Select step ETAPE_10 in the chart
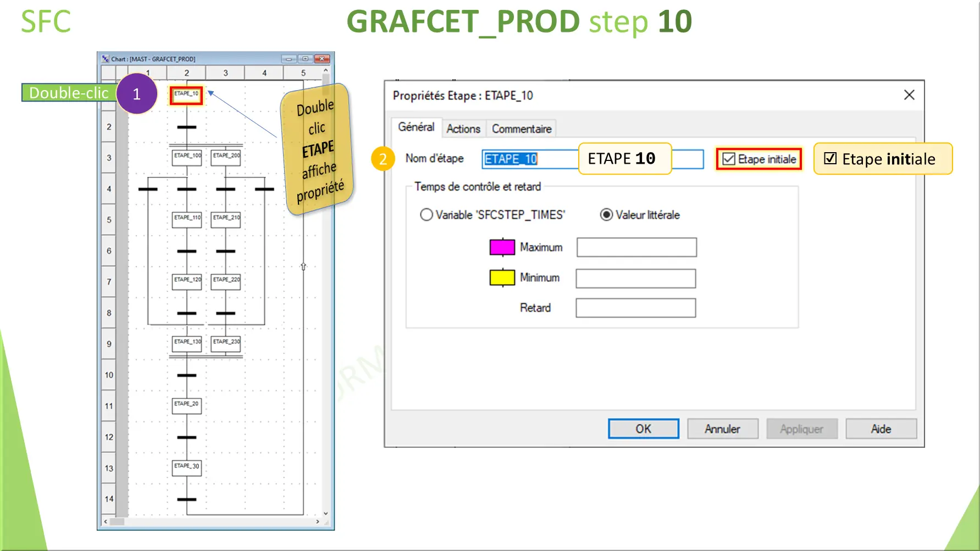Viewport: 980px width, 551px height. [x=187, y=94]
